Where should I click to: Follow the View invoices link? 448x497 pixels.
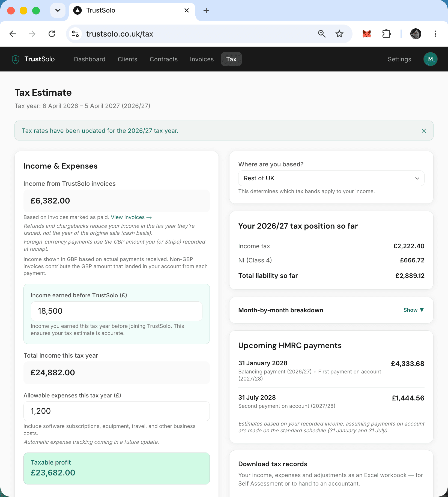[131, 217]
